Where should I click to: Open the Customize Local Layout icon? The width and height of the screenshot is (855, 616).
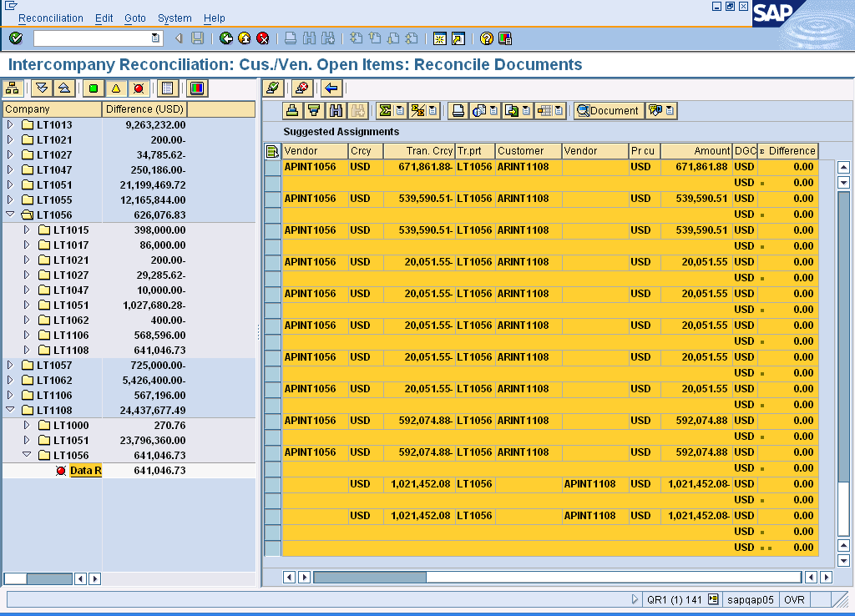pyautogui.click(x=505, y=38)
